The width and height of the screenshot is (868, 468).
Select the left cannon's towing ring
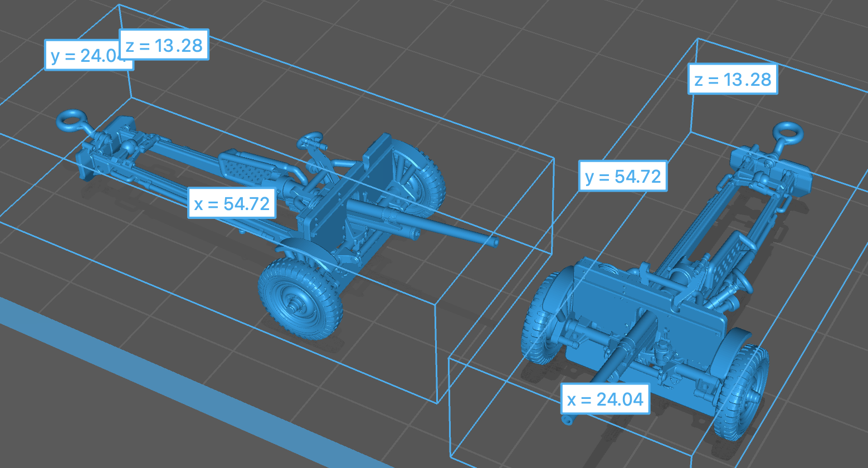coord(71,119)
